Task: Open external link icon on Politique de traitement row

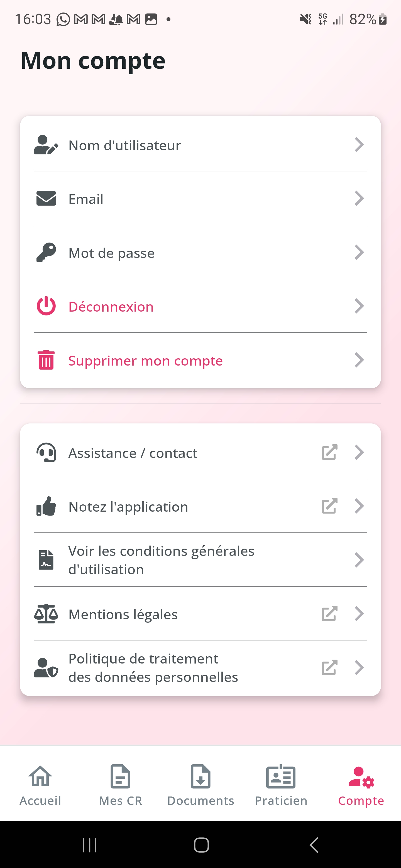Action: pos(329,667)
